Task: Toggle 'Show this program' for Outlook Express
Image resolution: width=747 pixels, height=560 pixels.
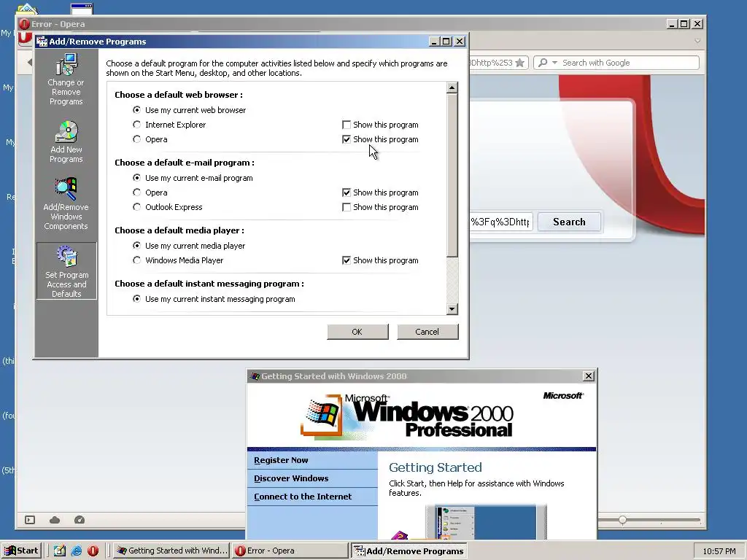Action: tap(347, 207)
